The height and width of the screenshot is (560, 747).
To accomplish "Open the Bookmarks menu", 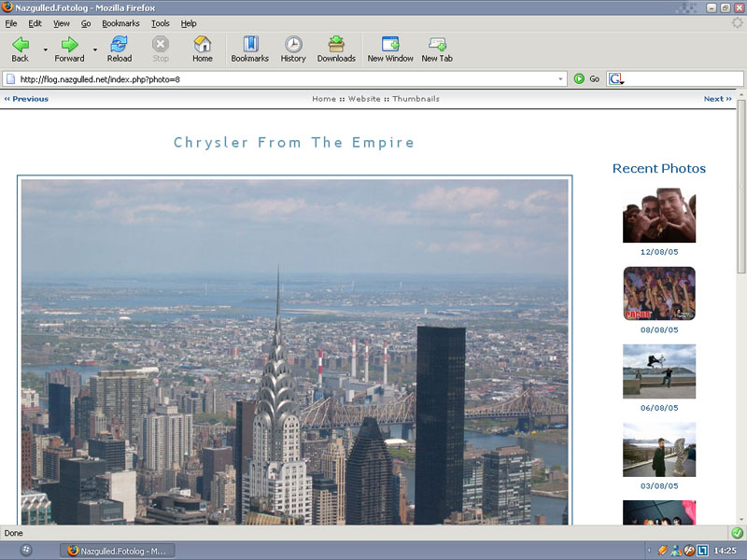I will pos(120,23).
